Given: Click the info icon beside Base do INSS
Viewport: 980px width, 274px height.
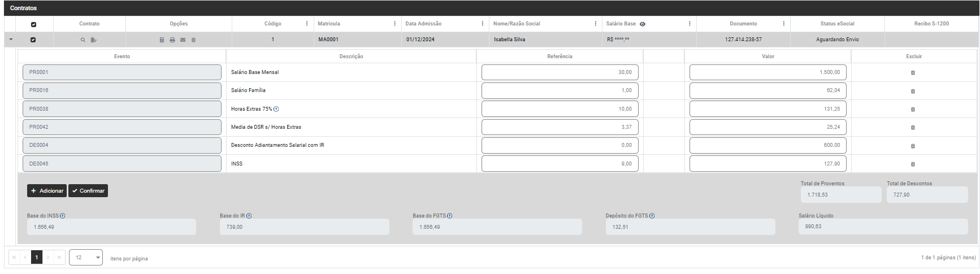Looking at the screenshot, I should tap(63, 216).
